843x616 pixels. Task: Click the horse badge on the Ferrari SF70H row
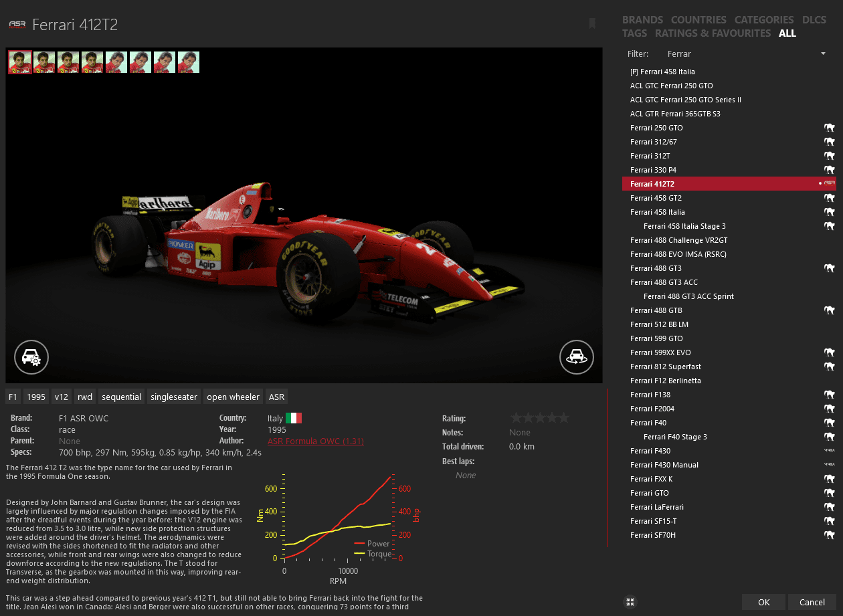830,535
